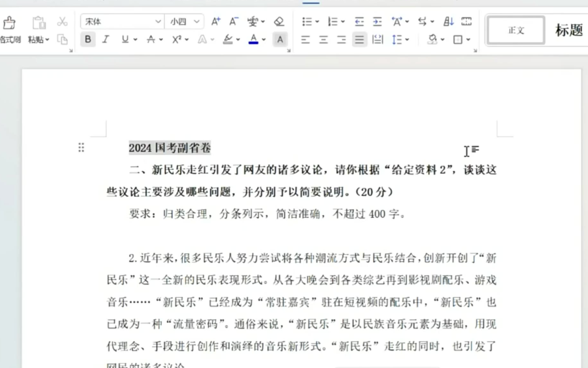Open the 宋体 font name dropdown

[x=158, y=22]
